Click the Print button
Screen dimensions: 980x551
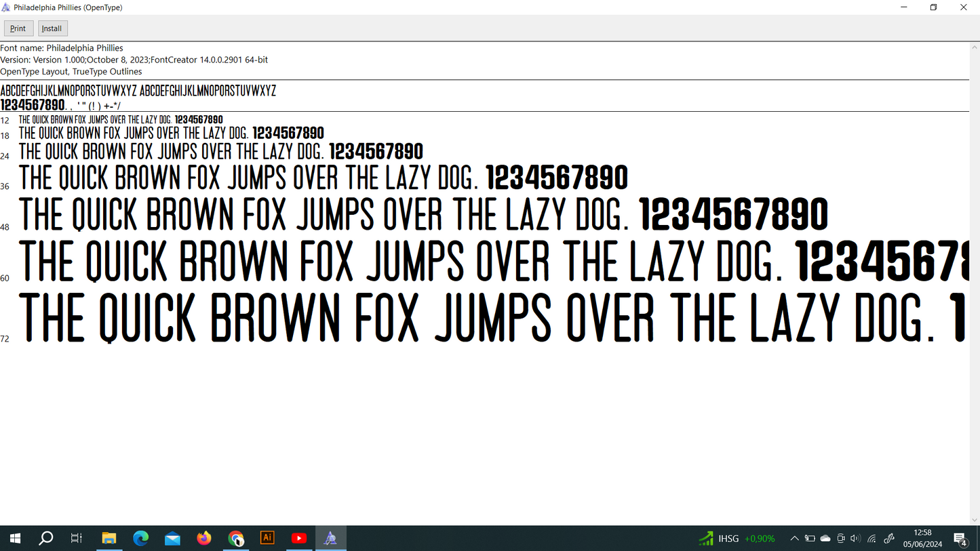18,28
